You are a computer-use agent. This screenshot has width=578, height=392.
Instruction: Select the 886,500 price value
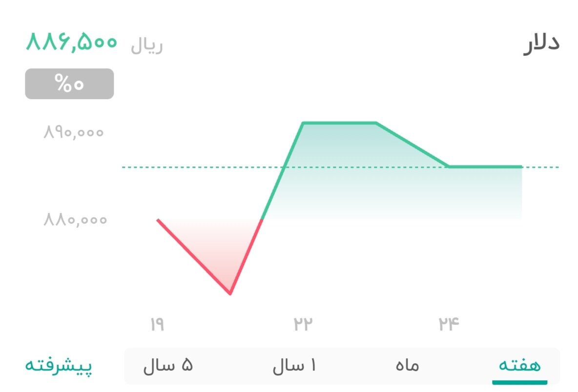[x=71, y=44]
